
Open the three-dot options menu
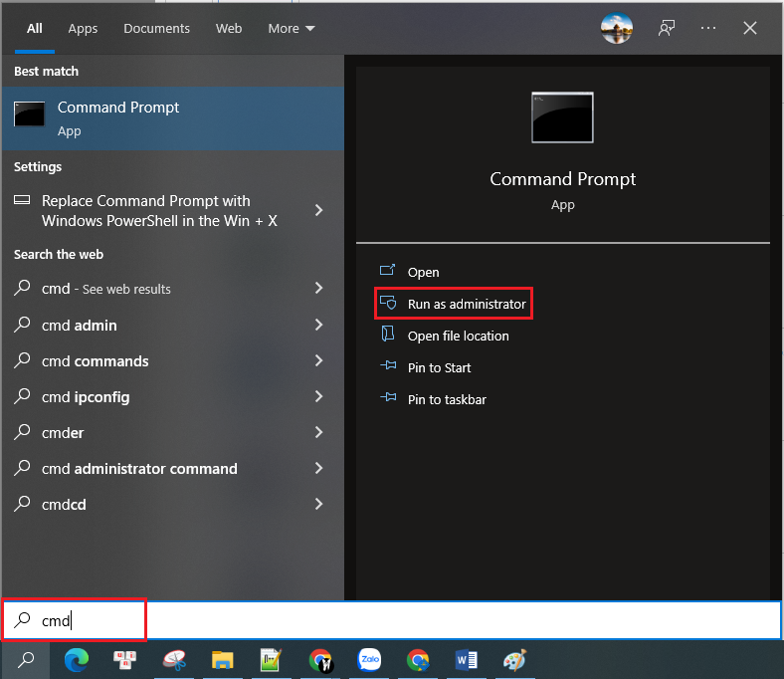(x=708, y=29)
